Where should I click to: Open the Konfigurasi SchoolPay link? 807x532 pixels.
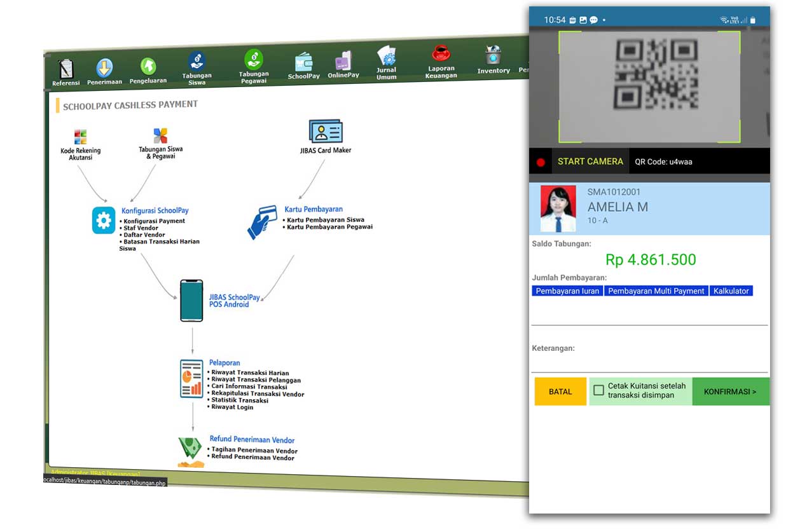[155, 210]
